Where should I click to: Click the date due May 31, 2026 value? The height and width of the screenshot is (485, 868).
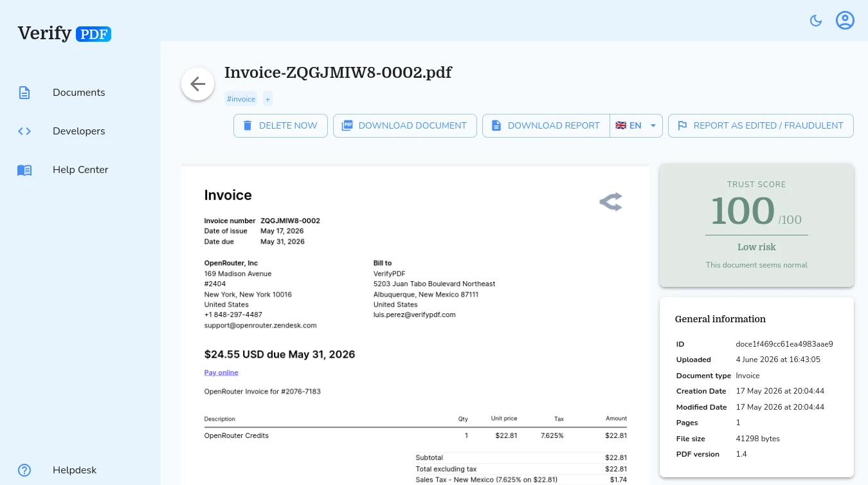[282, 242]
